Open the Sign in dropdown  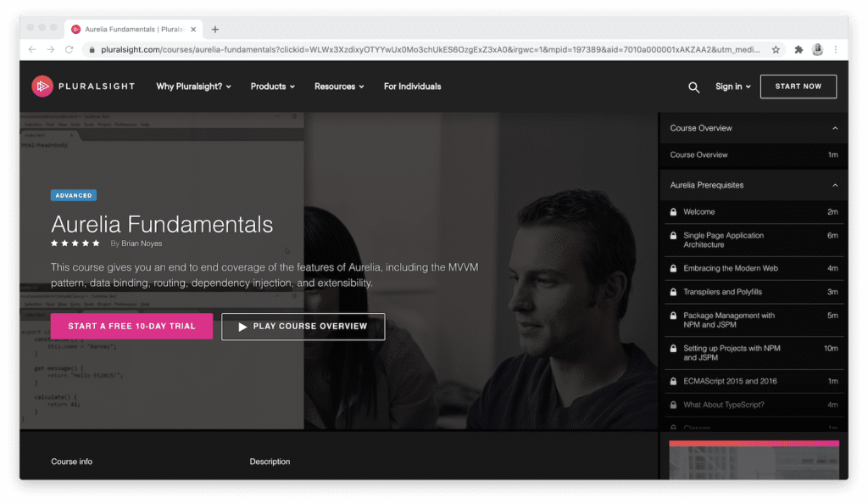point(733,87)
